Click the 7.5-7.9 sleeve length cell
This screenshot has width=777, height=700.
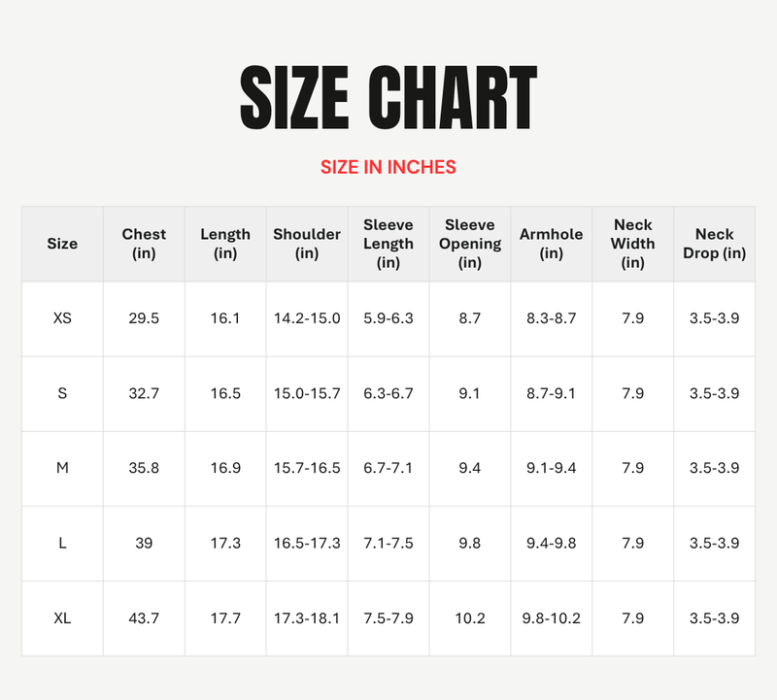[x=388, y=618]
